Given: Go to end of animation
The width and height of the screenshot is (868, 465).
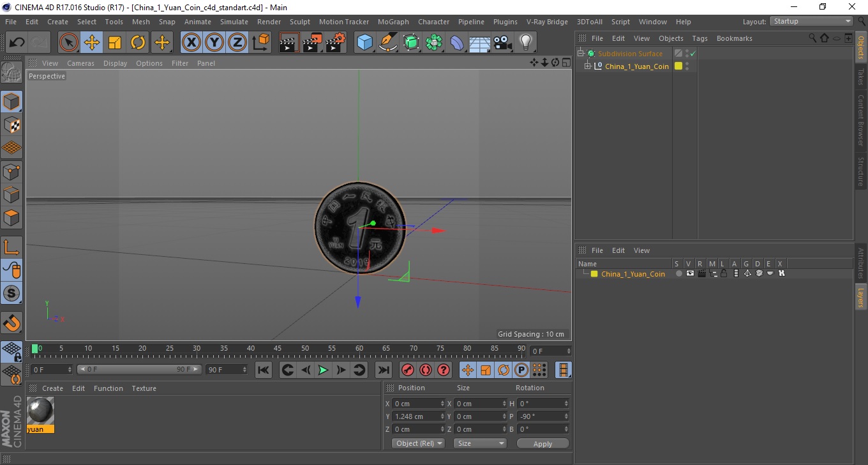Looking at the screenshot, I should click(x=384, y=370).
